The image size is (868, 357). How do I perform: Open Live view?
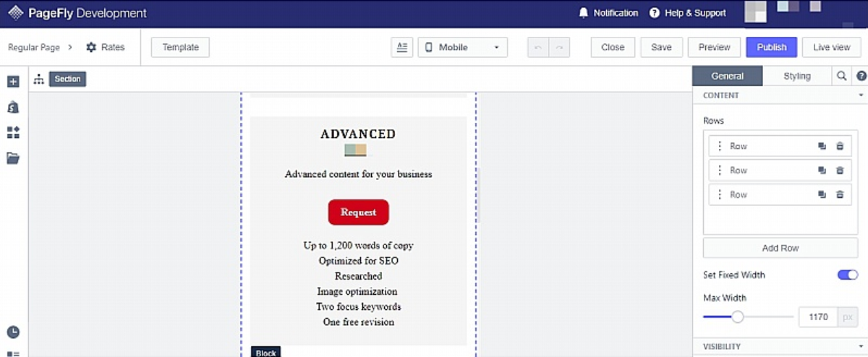pos(832,47)
